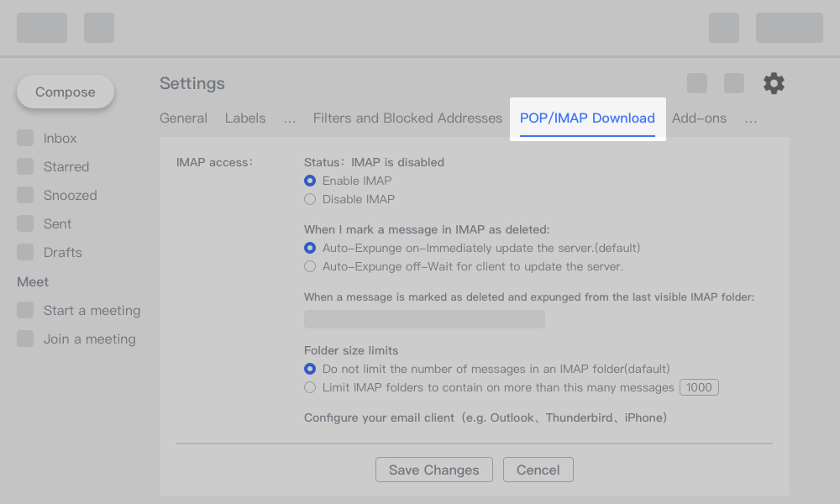Viewport: 840px width, 504px height.
Task: Switch to the General settings tab
Action: point(183,118)
